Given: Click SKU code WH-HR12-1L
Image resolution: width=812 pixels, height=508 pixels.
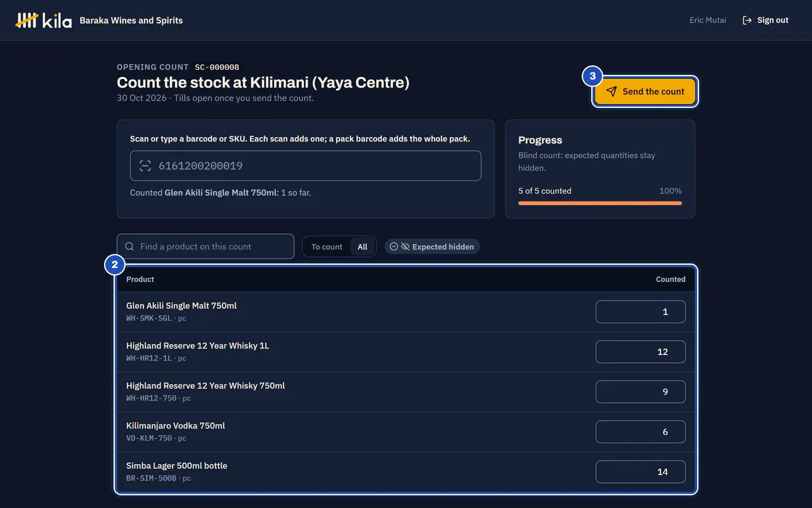Looking at the screenshot, I should pos(149,358).
